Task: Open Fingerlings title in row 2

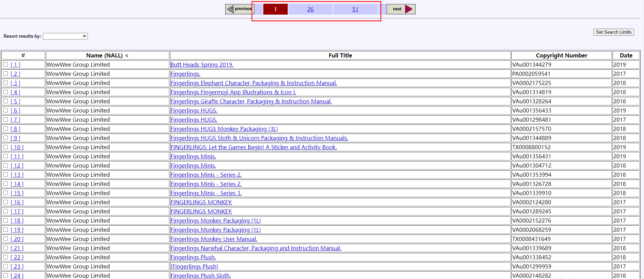Action: (185, 74)
